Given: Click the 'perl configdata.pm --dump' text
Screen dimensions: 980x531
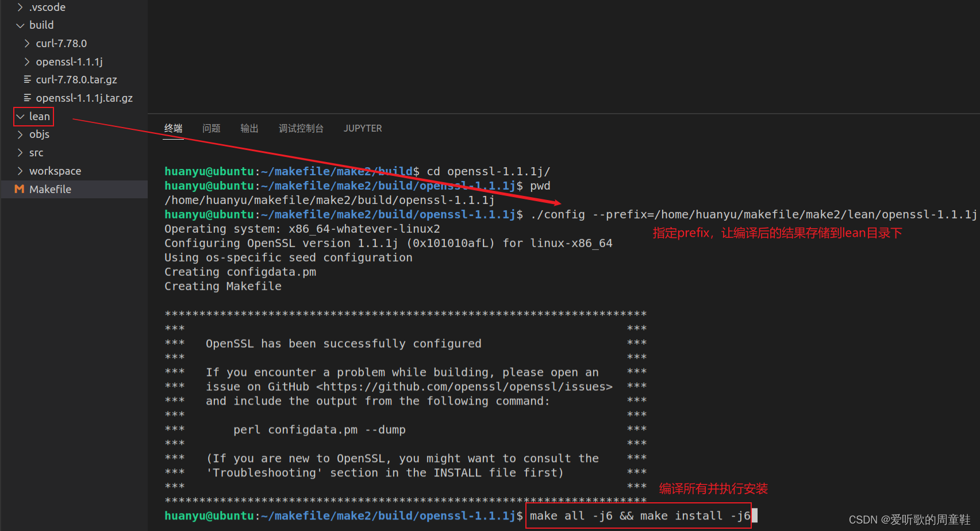Looking at the screenshot, I should (320, 430).
